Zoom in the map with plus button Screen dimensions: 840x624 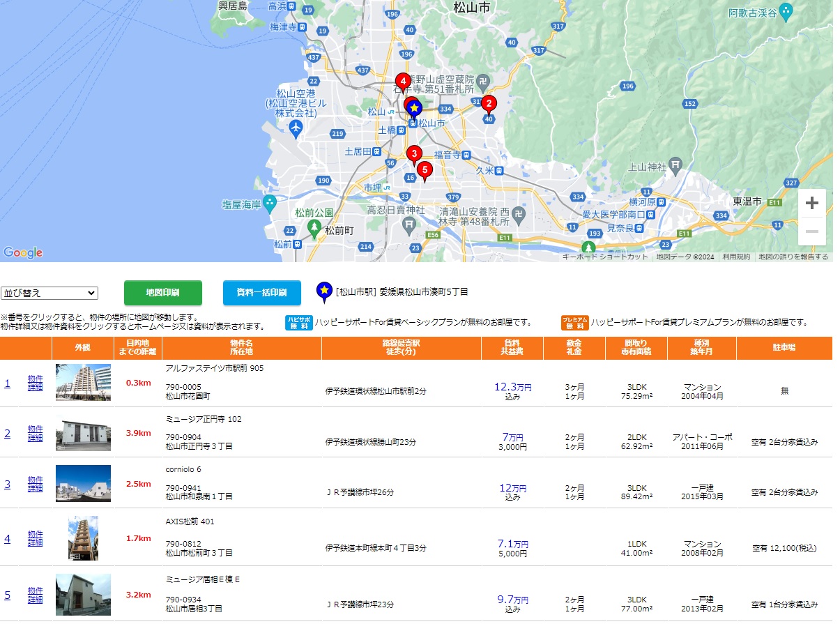[811, 204]
